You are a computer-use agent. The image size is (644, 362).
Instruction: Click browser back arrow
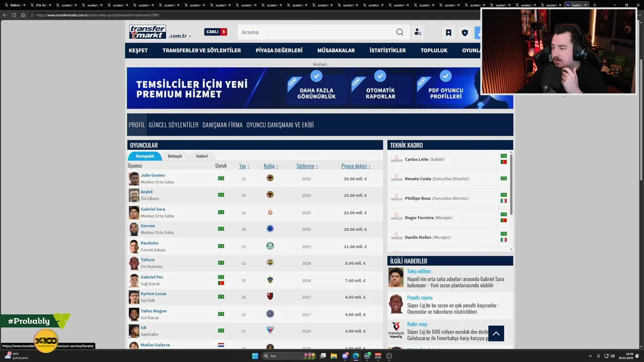pos(5,15)
